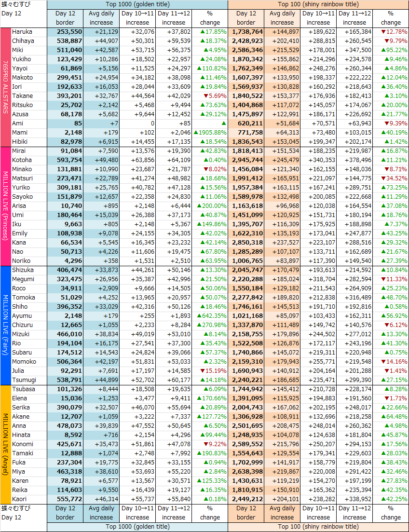
Task: Select the Hinata name cell
Action: (29, 435)
